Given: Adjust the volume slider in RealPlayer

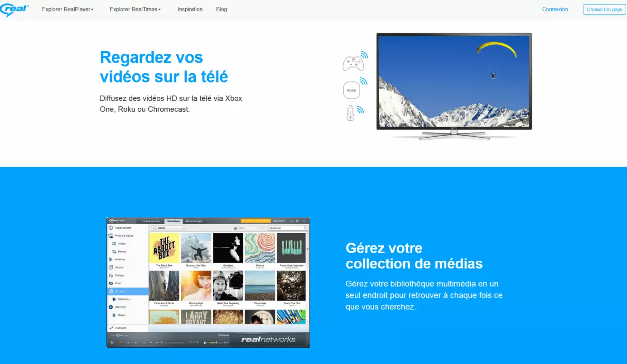Looking at the screenshot, I should [x=216, y=343].
